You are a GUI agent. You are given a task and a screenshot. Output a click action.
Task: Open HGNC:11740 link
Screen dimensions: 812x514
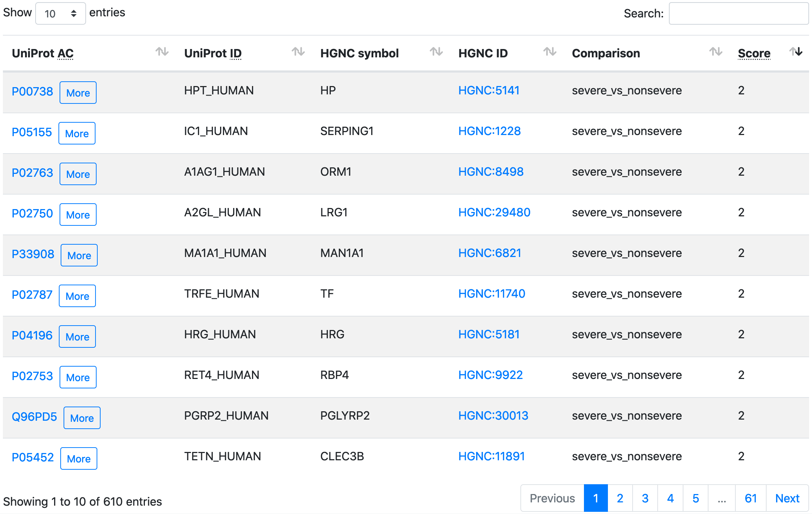click(x=492, y=294)
